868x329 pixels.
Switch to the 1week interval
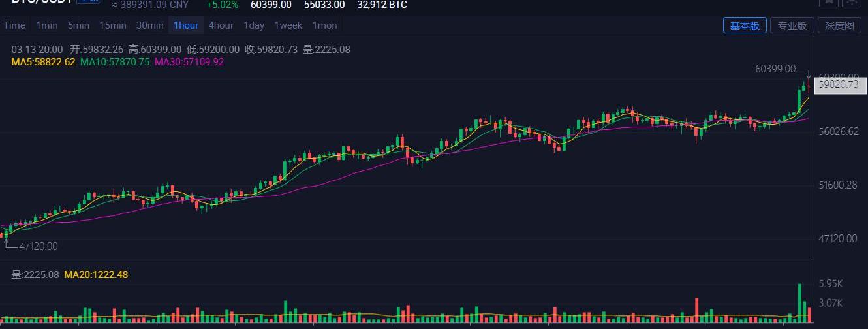coord(288,25)
